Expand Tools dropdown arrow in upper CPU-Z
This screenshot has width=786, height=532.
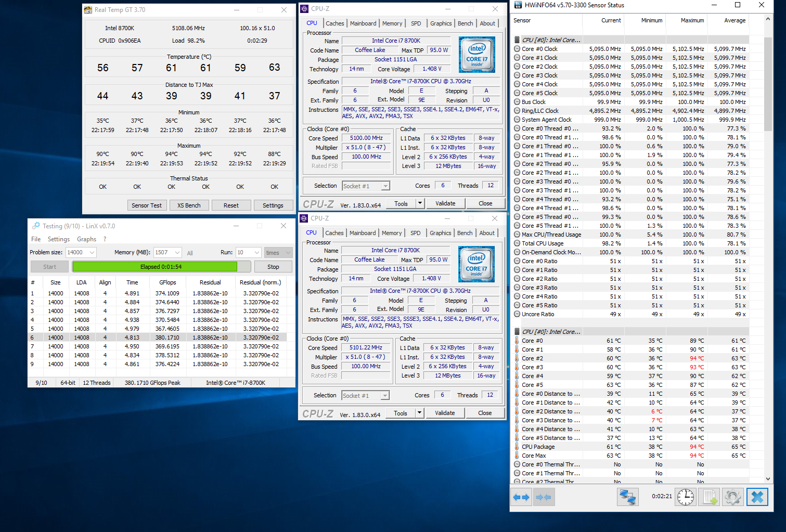coord(420,203)
